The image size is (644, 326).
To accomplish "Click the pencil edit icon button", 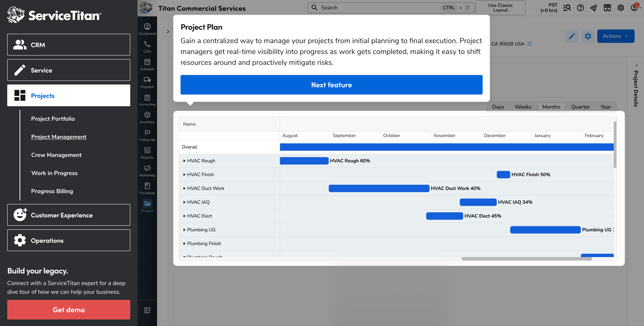I will tap(571, 36).
